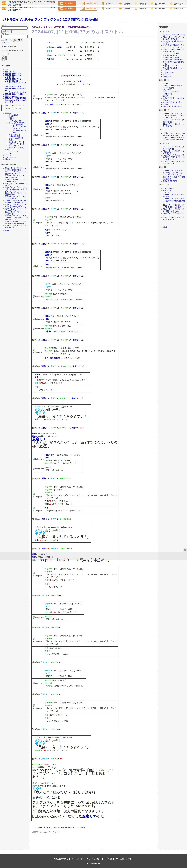Image resolution: width=187 pixels, height=868 pixels.
Task: Click the kaiba.png image in the 社長 table row
Action: (52, 47)
